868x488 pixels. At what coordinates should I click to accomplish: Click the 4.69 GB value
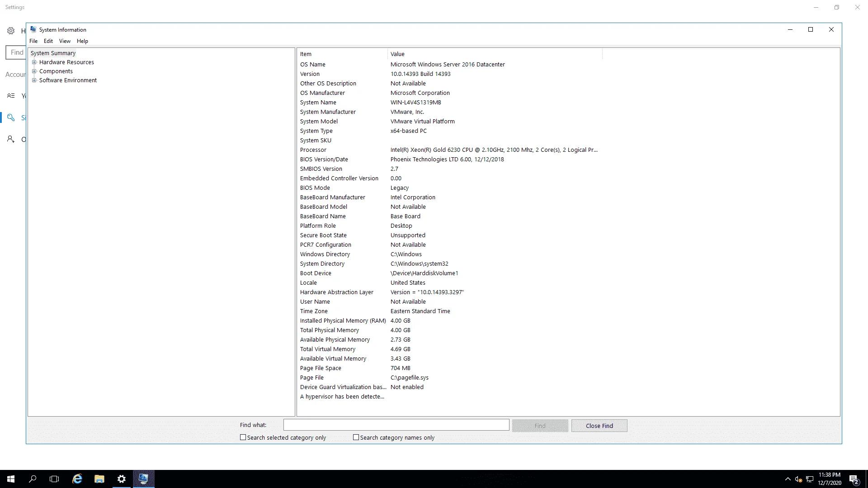tap(401, 349)
